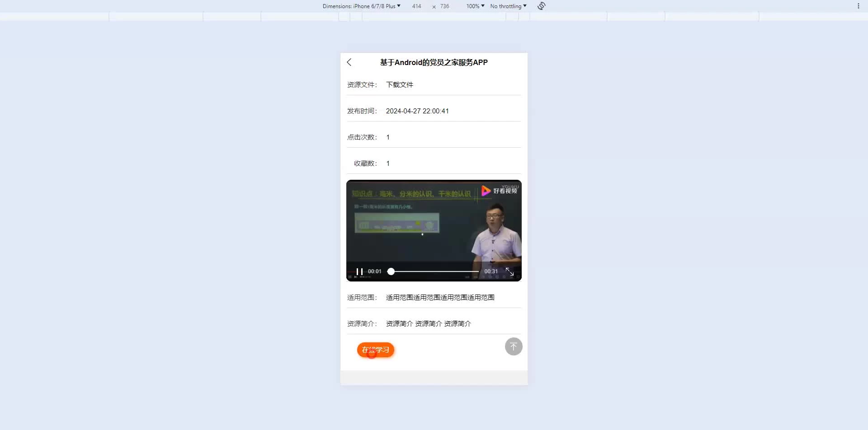This screenshot has height=430, width=868.
Task: Click the page title 基于Android的党员之家服务APP
Action: tap(434, 62)
